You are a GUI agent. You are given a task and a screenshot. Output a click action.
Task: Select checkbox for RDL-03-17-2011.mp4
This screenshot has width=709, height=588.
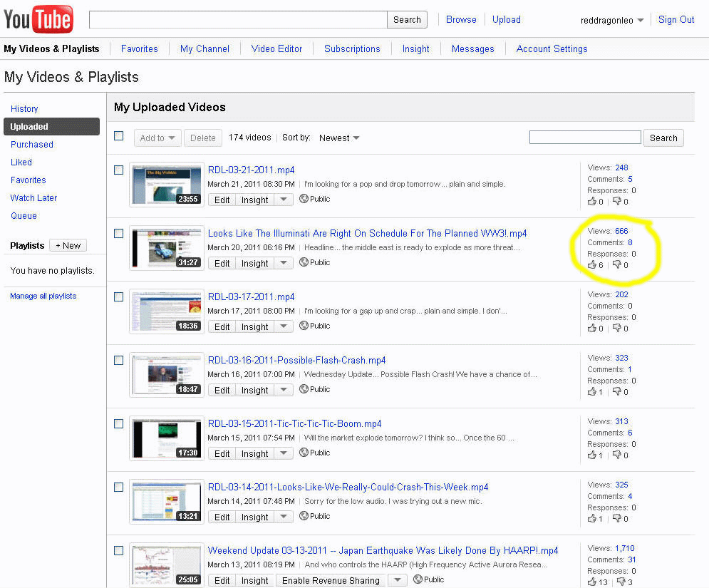118,296
